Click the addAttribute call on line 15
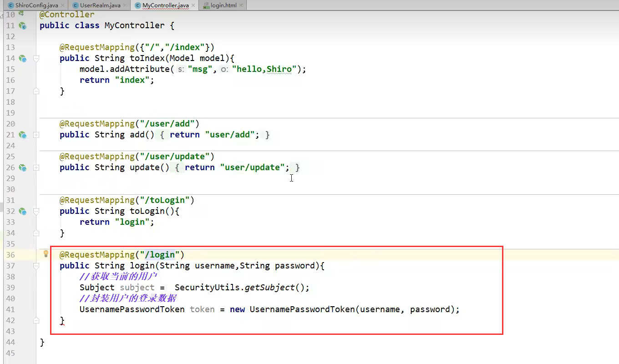Image resolution: width=619 pixels, height=364 pixels. click(x=140, y=69)
